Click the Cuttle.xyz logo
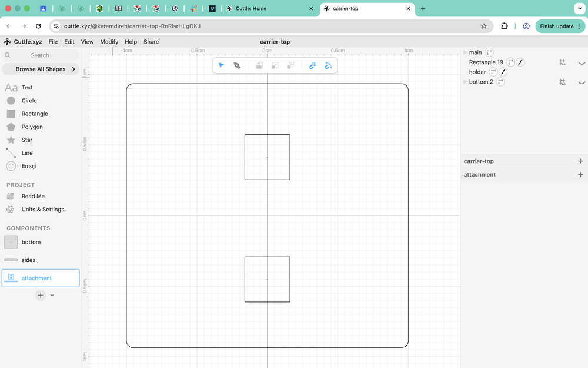Screen dimensions: 588x368 point(23,42)
